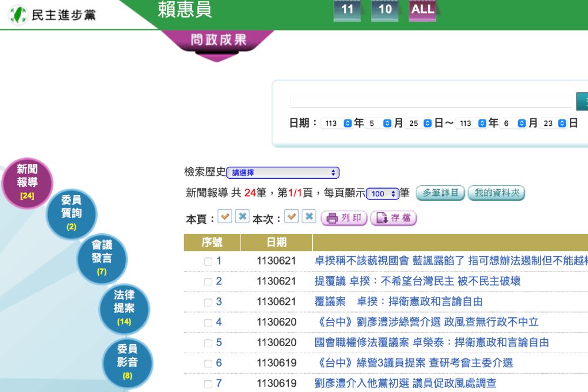Select the session 11 tab

click(348, 10)
